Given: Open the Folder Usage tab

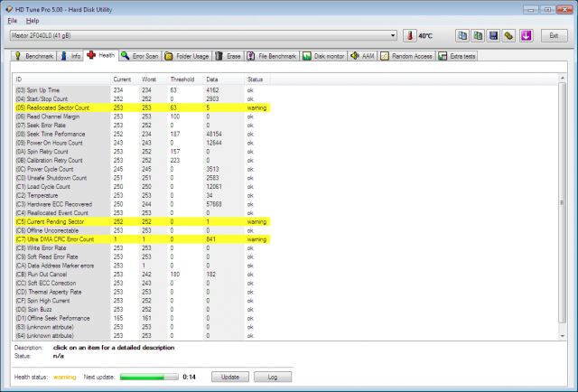Looking at the screenshot, I should point(190,56).
